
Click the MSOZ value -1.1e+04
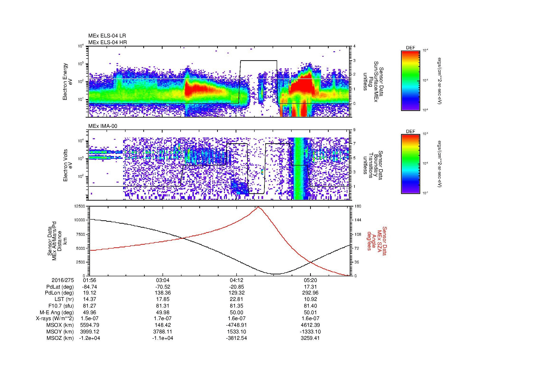click(x=163, y=338)
